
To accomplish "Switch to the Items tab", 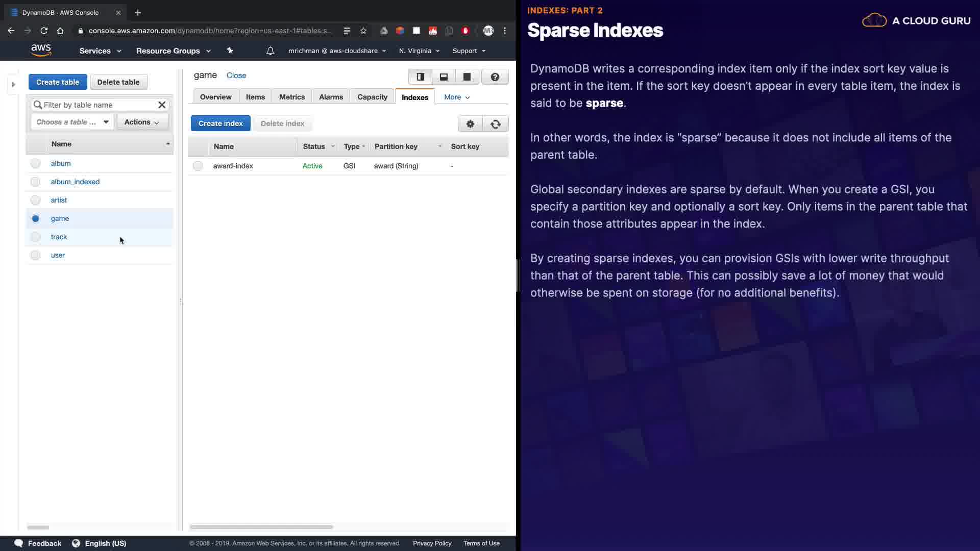I will tap(255, 97).
